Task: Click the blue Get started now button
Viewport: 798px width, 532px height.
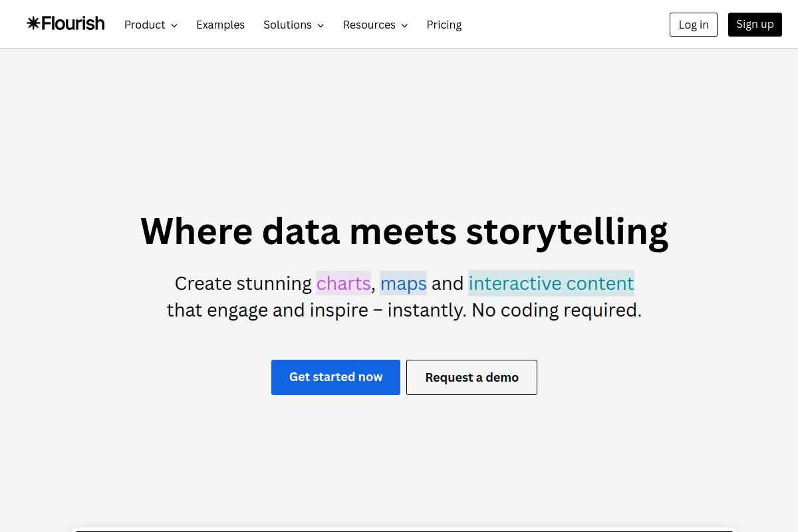Action: point(336,377)
